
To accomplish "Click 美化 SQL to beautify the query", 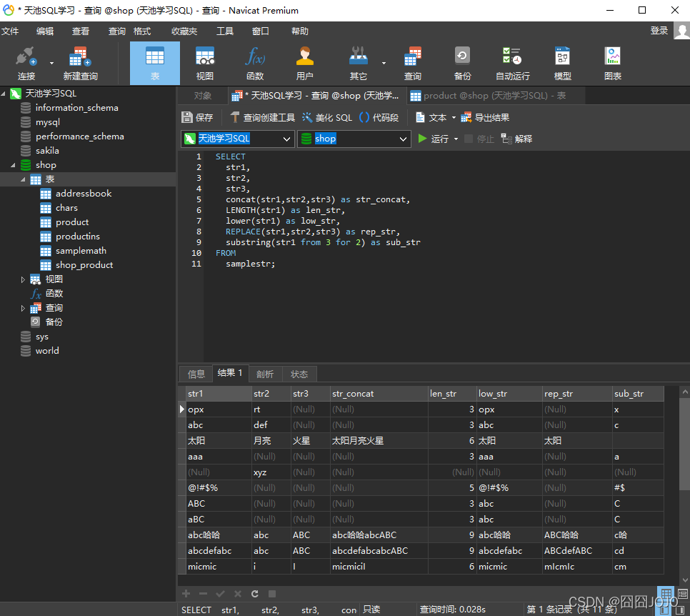I will coord(327,118).
